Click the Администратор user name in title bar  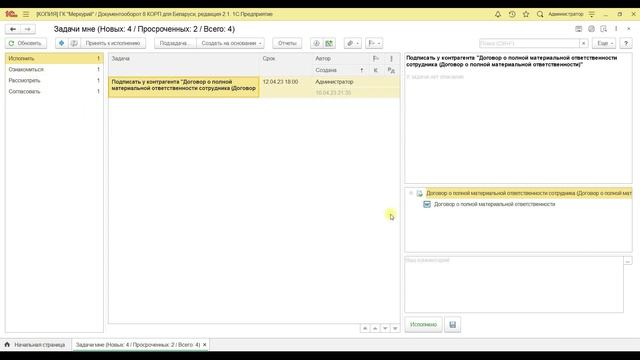pos(565,14)
